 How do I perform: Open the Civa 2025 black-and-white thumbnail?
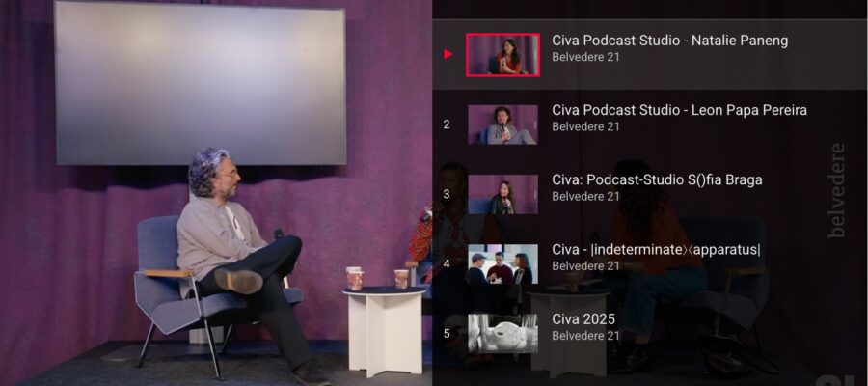[x=502, y=333]
